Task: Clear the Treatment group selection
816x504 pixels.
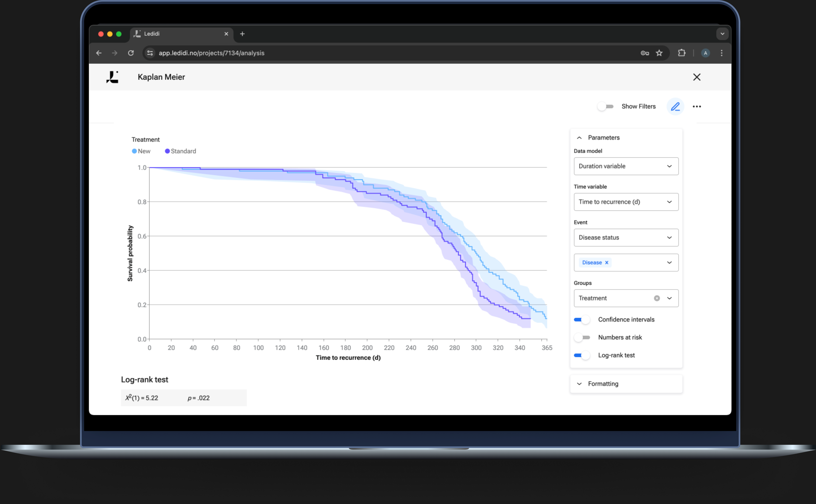Action: click(x=657, y=298)
